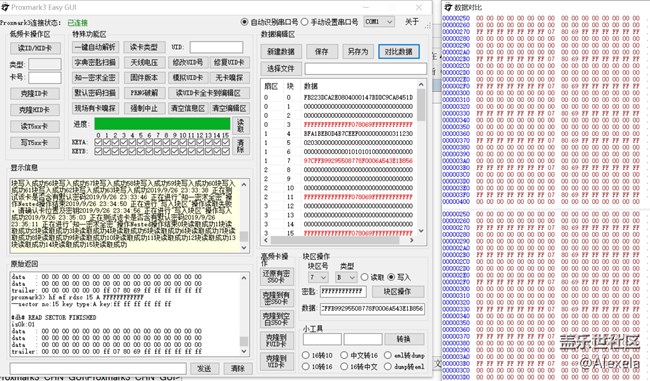
Task: Click 读ID/HID卡 button
Action: click(35, 48)
